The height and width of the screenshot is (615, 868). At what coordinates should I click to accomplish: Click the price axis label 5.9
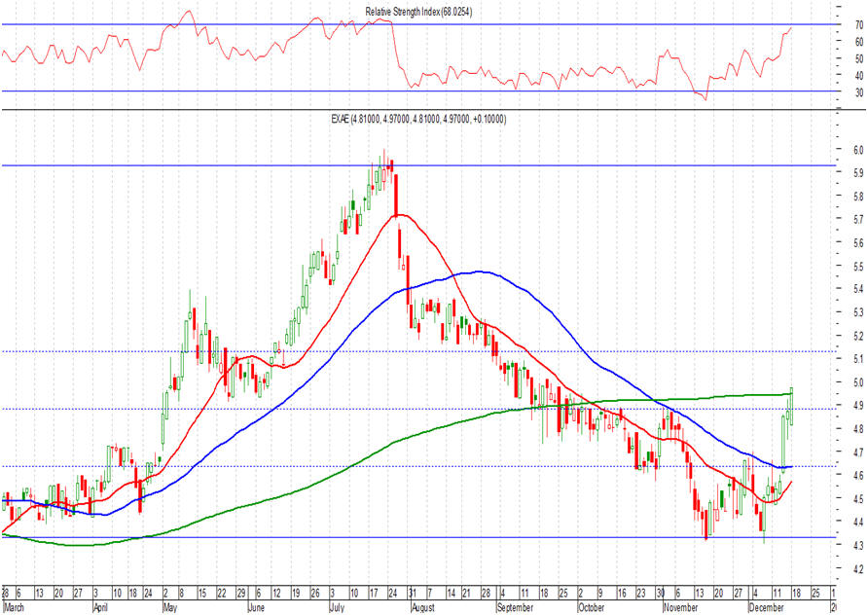click(858, 173)
